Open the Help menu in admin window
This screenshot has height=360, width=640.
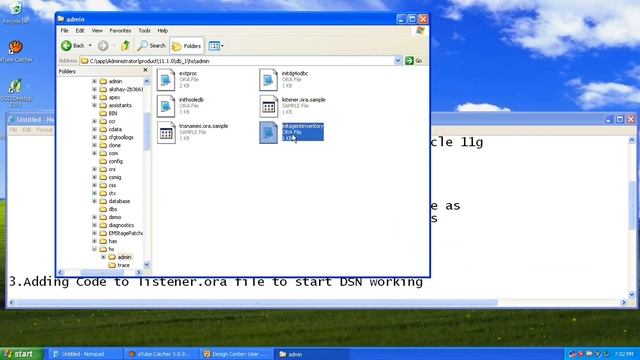pyautogui.click(x=162, y=31)
